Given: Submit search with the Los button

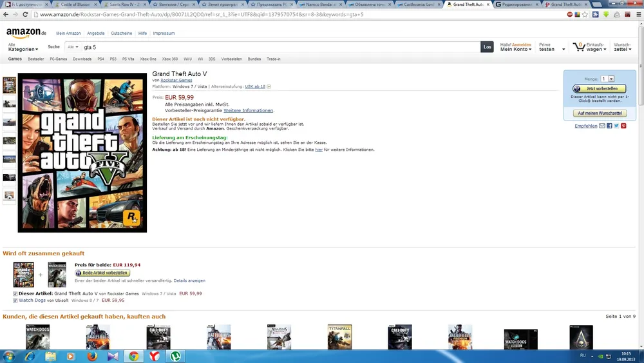Looking at the screenshot, I should pyautogui.click(x=487, y=47).
